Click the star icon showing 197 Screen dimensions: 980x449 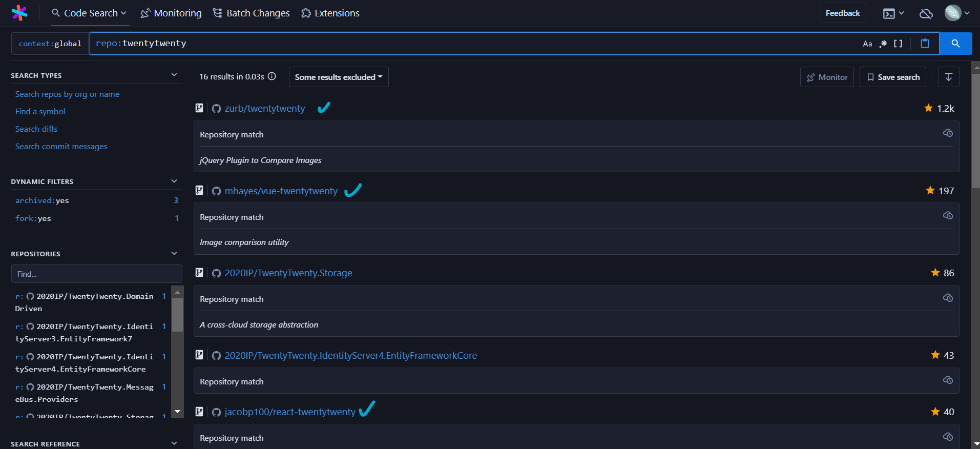(x=930, y=191)
